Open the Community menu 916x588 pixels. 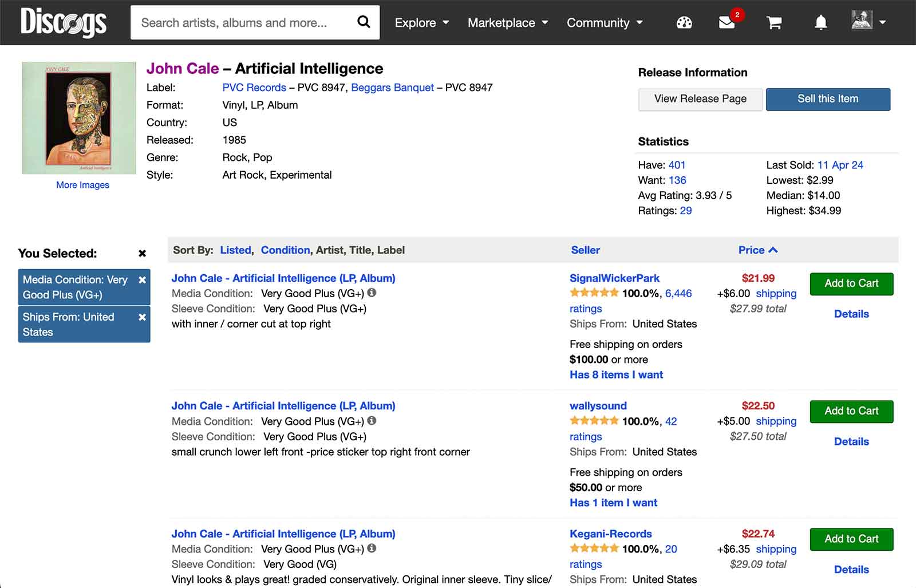pos(604,23)
